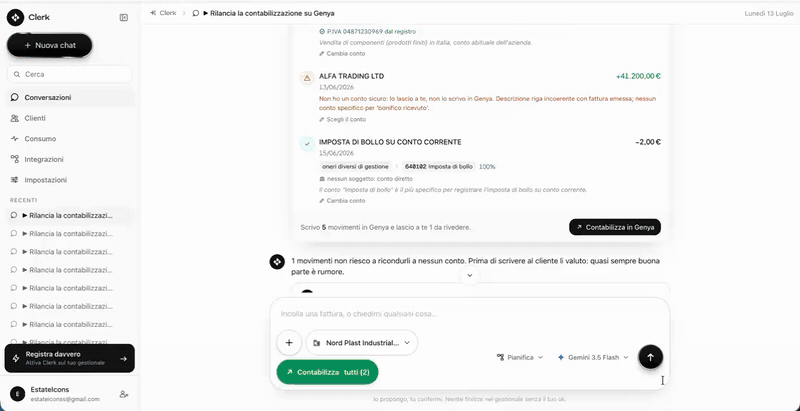The image size is (800, 411).
Task: Open Impostazioni from the sidebar
Action: point(45,180)
